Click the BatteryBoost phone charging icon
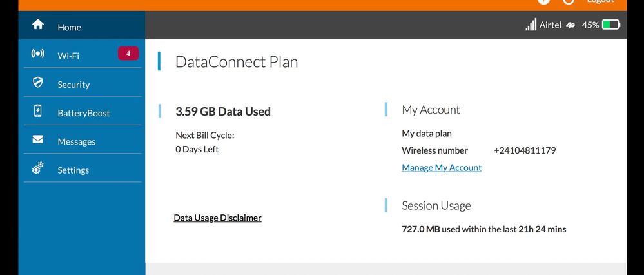The width and height of the screenshot is (644, 275). [x=38, y=111]
